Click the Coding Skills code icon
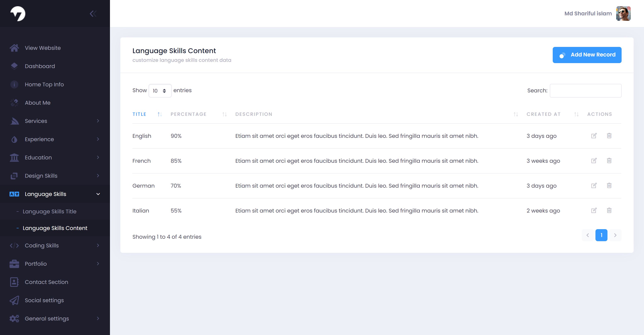 (x=14, y=245)
